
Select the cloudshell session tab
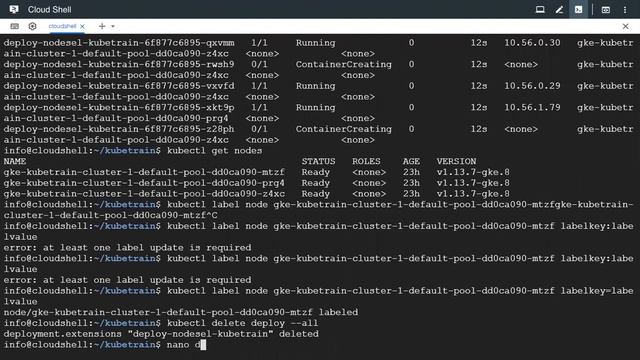(x=62, y=26)
